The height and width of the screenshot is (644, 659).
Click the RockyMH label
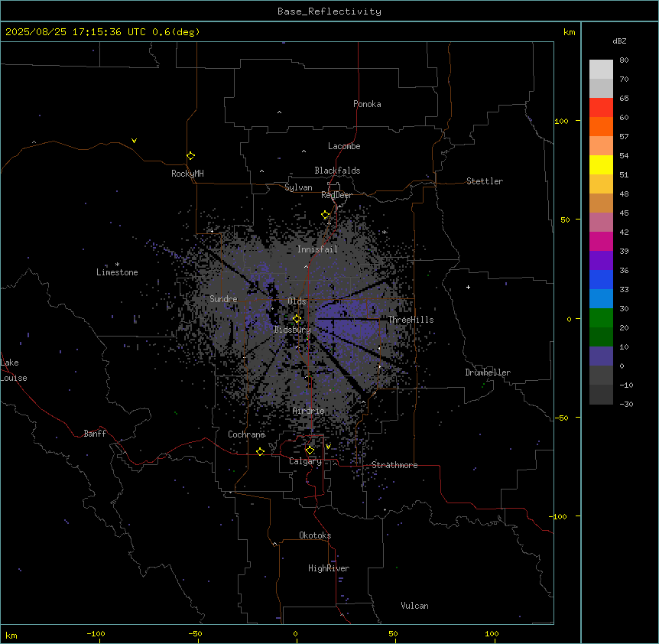pyautogui.click(x=187, y=174)
